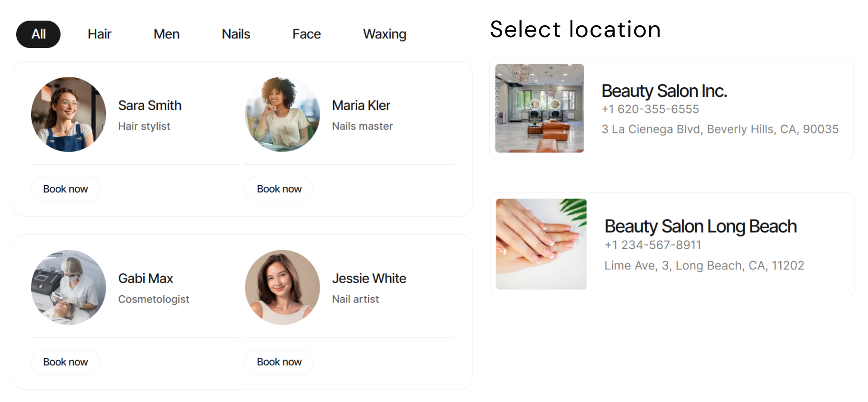Book a session with Gabi Max
Image resolution: width=868 pixels, height=402 pixels.
pos(65,362)
